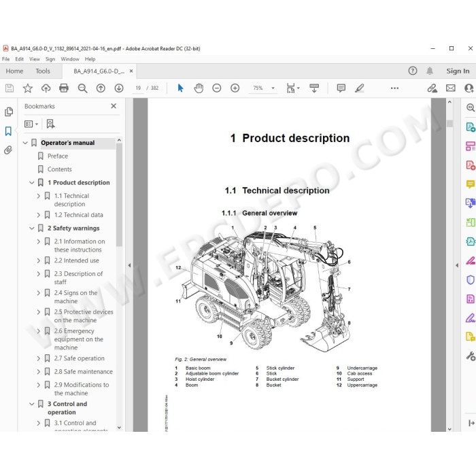Open the Protect shield tool
The height and width of the screenshot is (476, 476).
(471, 279)
